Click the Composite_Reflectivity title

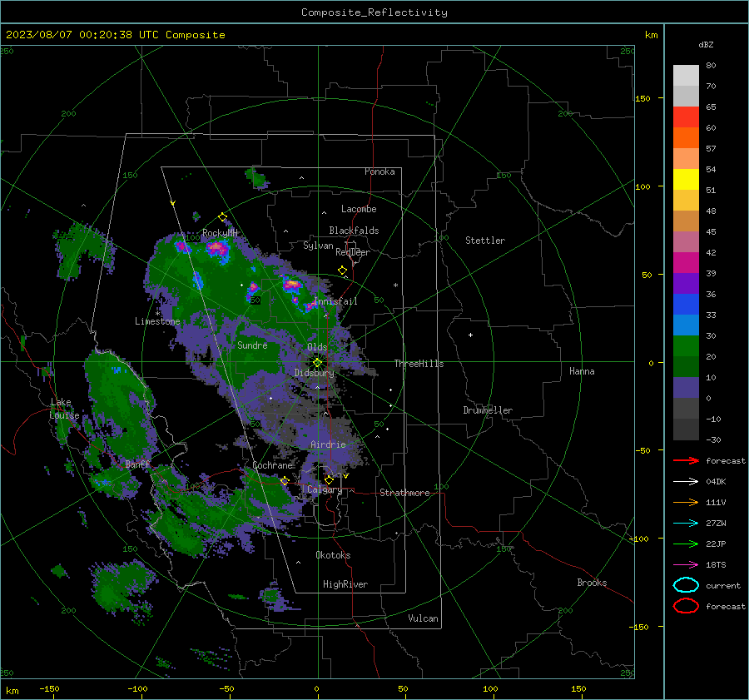[374, 12]
